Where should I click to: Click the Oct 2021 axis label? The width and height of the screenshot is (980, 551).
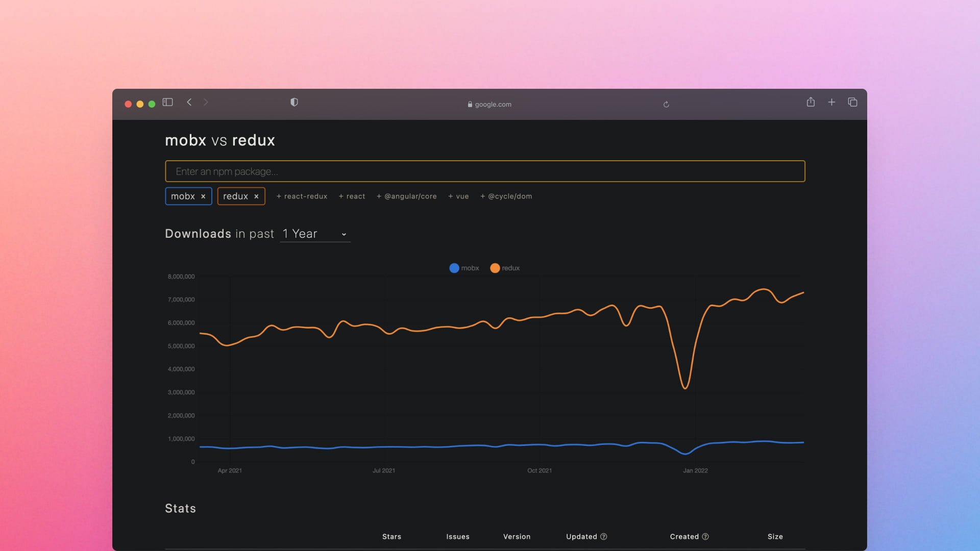(x=540, y=470)
